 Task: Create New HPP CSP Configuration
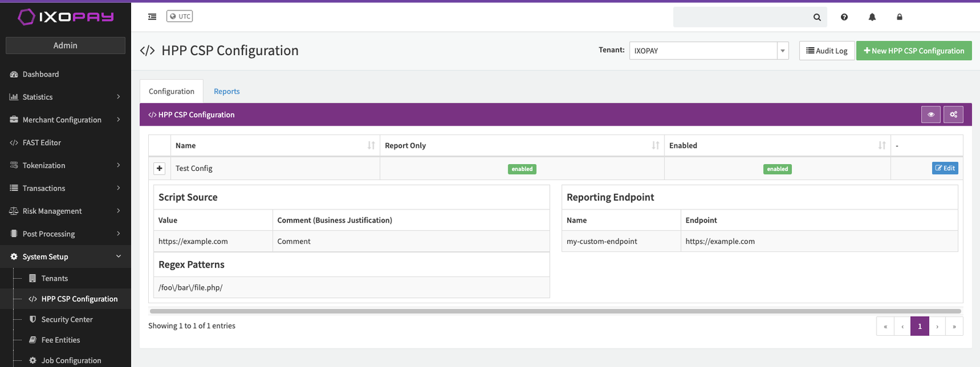click(x=914, y=51)
